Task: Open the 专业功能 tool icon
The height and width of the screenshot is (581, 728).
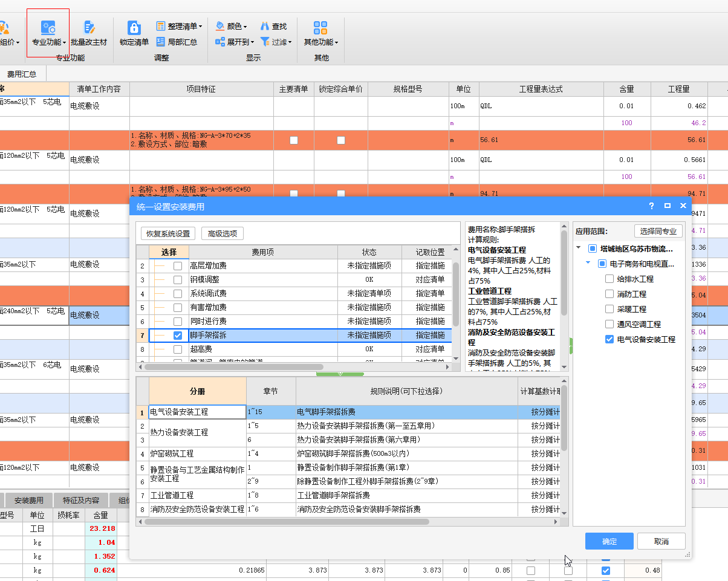Action: [x=48, y=27]
